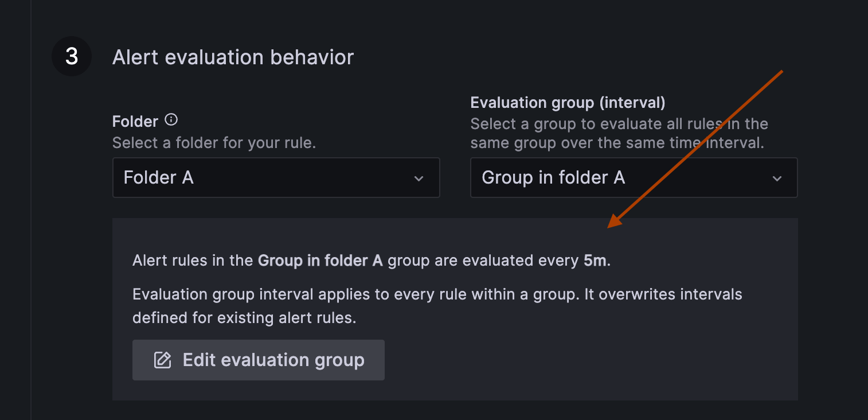Image resolution: width=868 pixels, height=420 pixels.
Task: Open the Group in folder A dropdown
Action: [634, 178]
